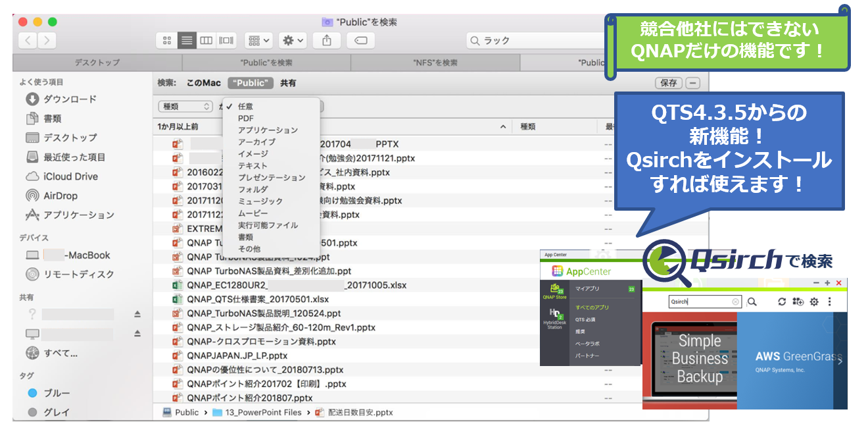
Task: Open ベータラボ category
Action: [x=587, y=344]
